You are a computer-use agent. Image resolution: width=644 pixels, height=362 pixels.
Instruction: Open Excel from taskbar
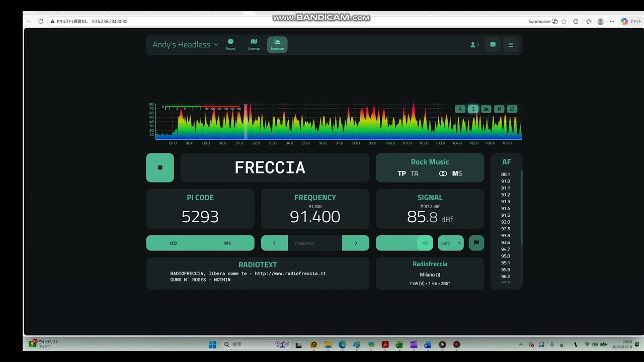[399, 344]
